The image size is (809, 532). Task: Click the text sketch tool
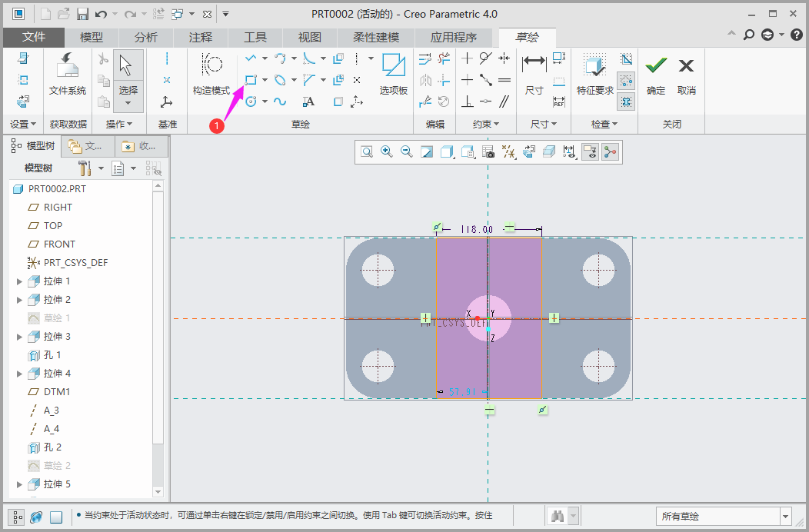(x=308, y=101)
